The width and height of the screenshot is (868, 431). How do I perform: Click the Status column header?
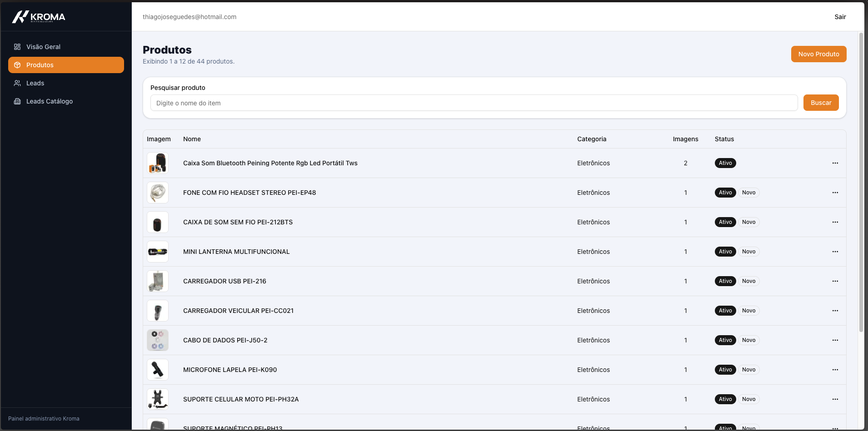724,139
